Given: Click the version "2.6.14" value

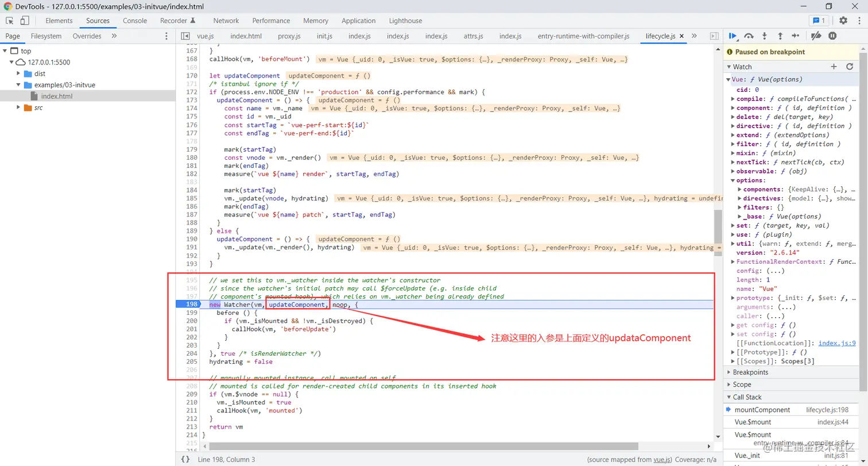Looking at the screenshot, I should (786, 253).
